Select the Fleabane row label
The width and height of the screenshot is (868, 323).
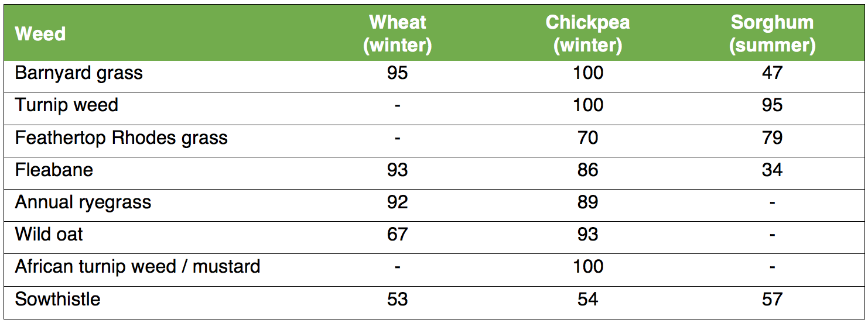(54, 170)
